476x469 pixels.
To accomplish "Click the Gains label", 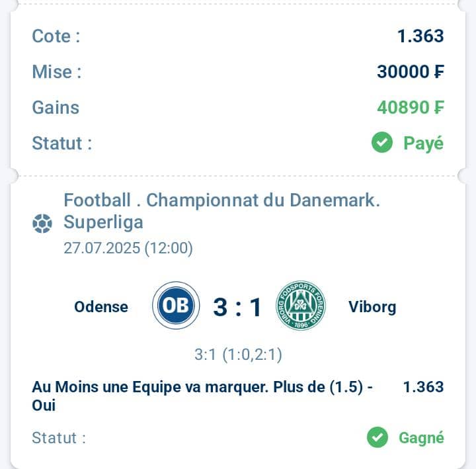I will [x=56, y=108].
